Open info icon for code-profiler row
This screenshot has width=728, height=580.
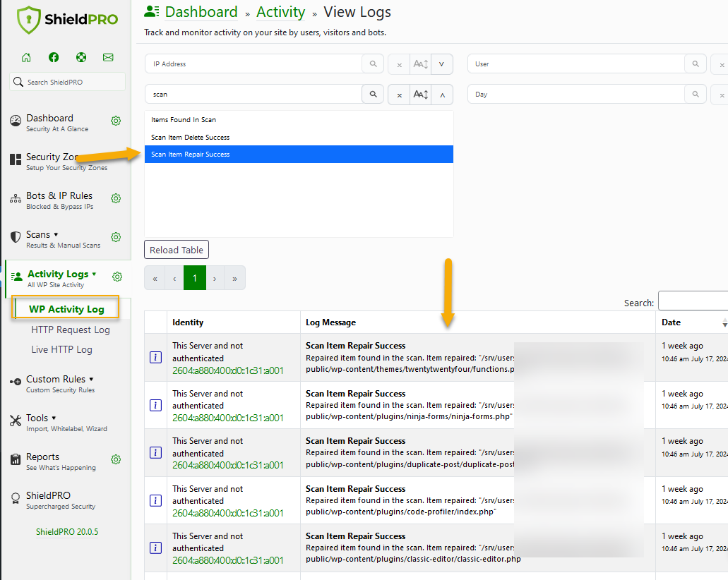(x=155, y=501)
